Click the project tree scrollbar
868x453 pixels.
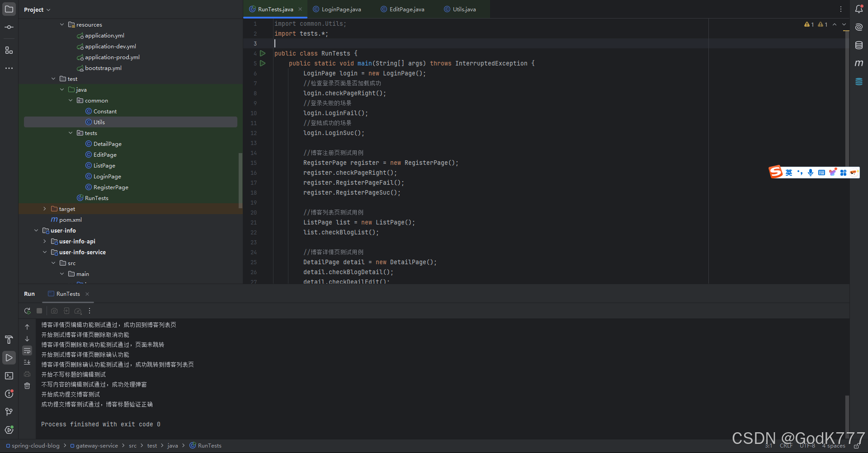point(241,181)
